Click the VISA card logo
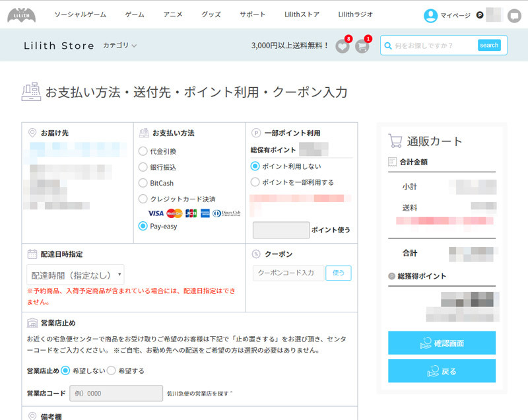 click(x=156, y=213)
